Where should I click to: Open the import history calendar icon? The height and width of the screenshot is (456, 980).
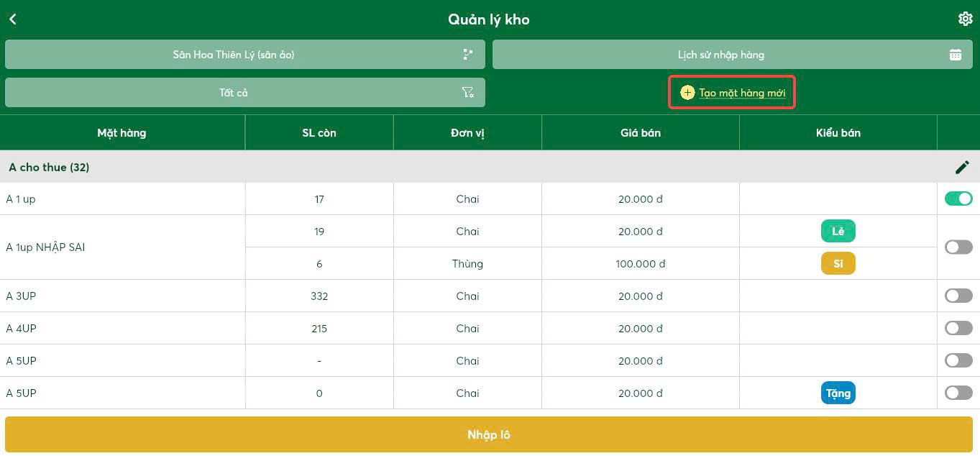pos(956,55)
